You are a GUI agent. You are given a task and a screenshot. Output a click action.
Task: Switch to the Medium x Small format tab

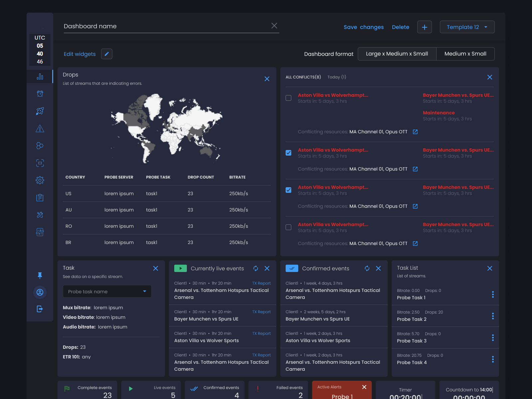pos(465,54)
